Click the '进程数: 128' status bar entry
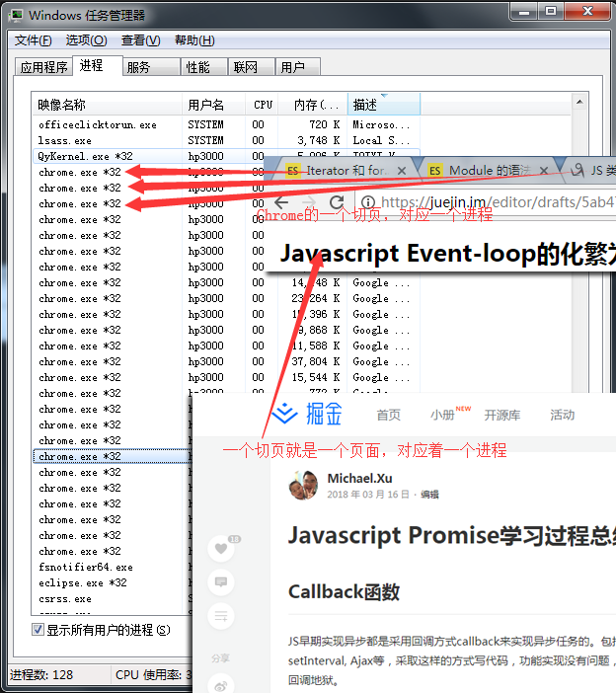 click(41, 675)
